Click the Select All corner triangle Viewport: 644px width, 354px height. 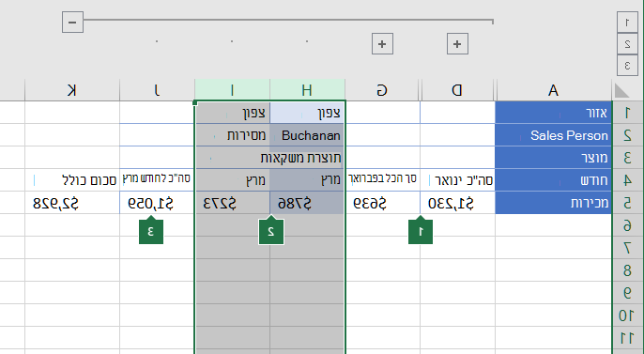(621, 90)
